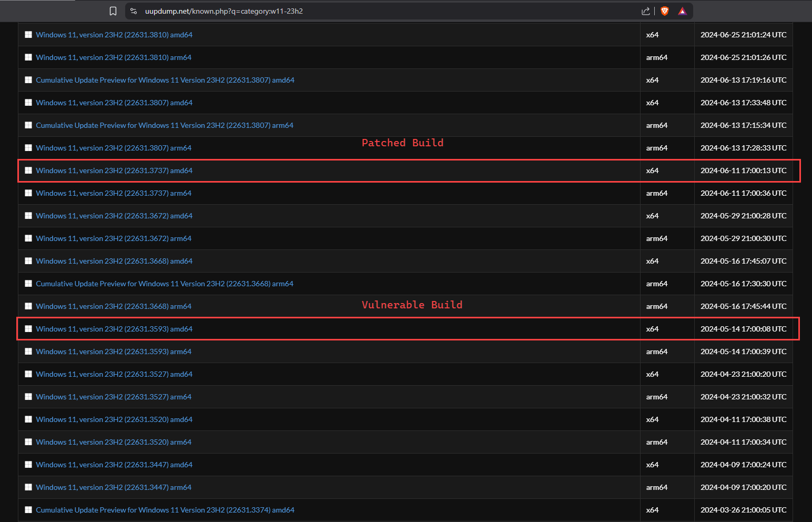Click Windows icon of 22631.3737 amd64 row

point(28,170)
